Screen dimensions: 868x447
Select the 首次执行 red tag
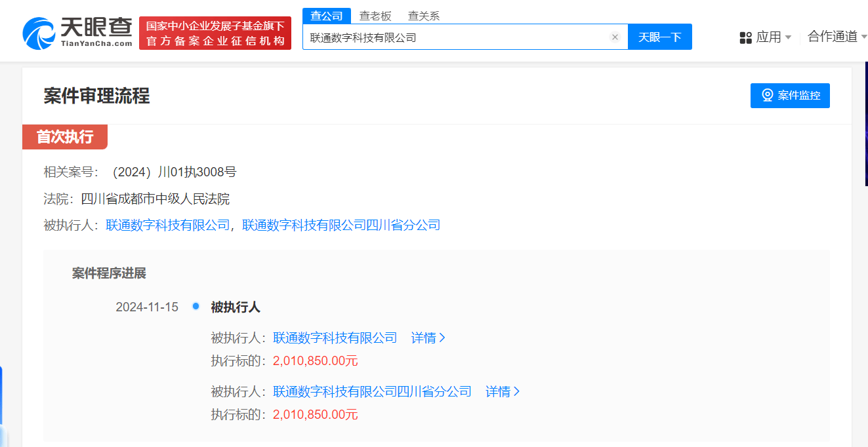pos(65,137)
